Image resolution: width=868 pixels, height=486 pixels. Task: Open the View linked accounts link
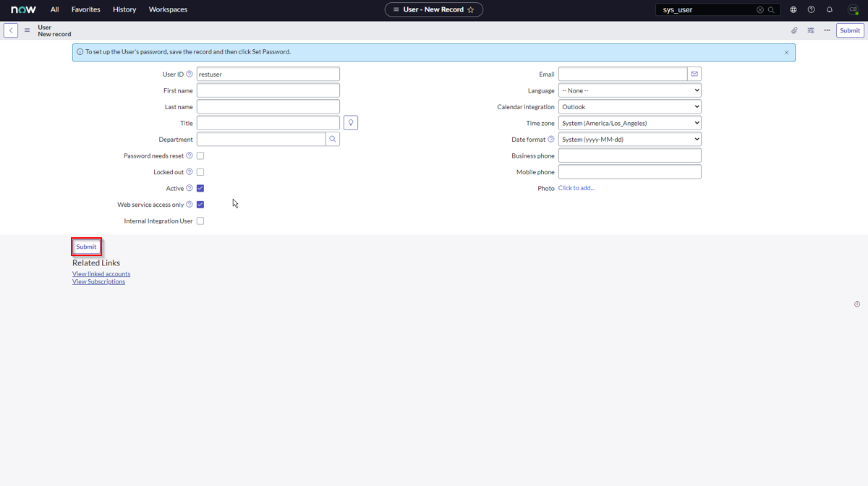coord(101,274)
